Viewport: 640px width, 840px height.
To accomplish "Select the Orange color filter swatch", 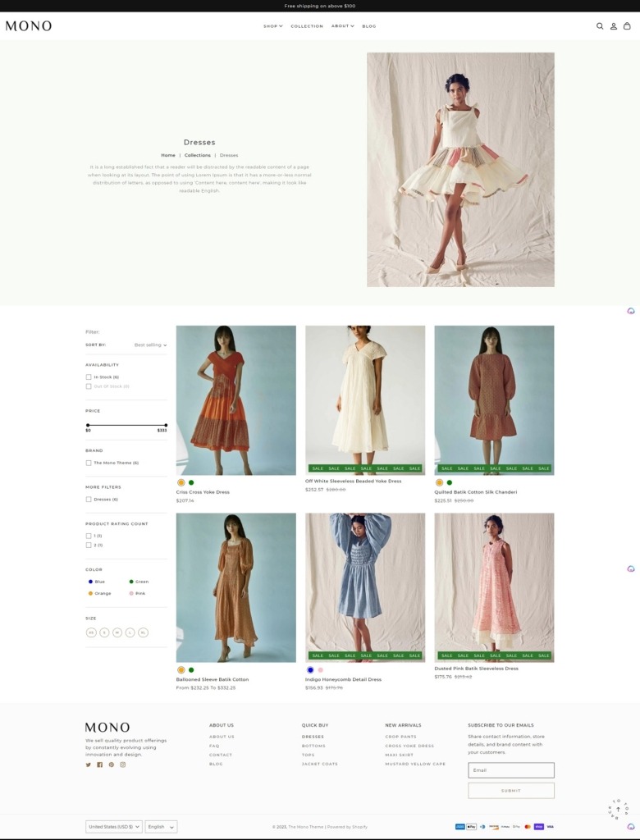I will tap(91, 593).
